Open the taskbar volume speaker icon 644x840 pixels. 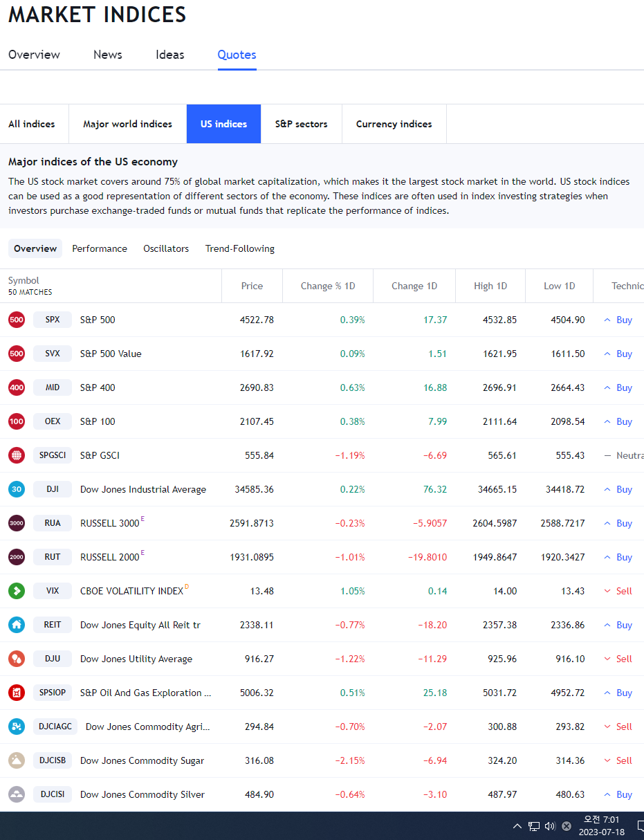[x=550, y=826]
